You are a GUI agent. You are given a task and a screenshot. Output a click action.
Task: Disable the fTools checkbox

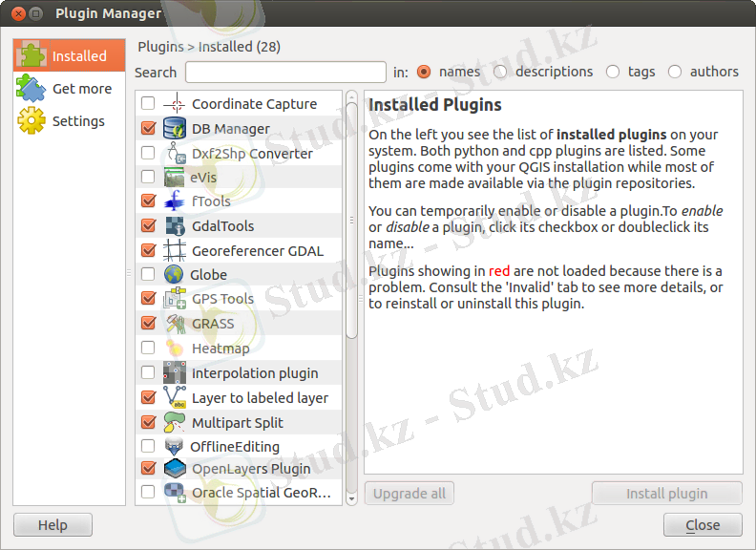pos(149,201)
